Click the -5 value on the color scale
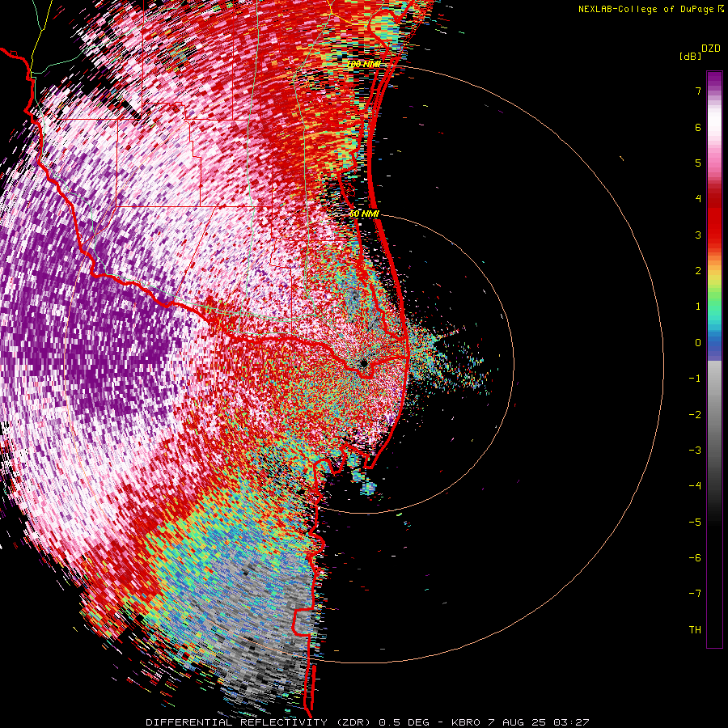 (695, 523)
